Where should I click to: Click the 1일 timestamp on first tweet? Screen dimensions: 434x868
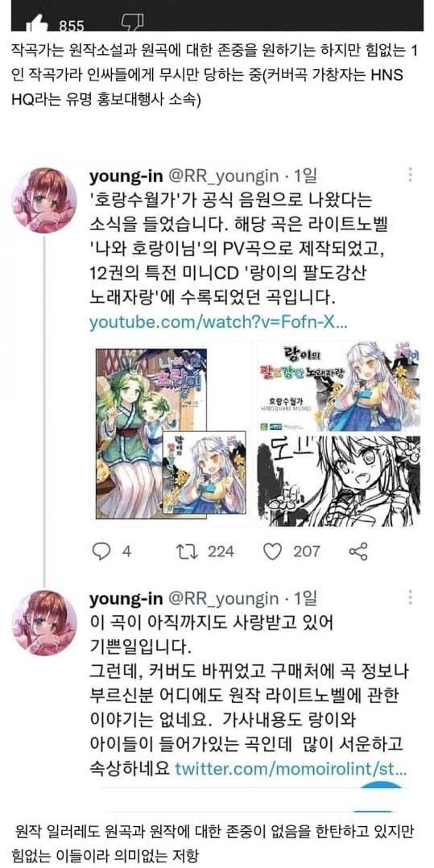coord(306,176)
